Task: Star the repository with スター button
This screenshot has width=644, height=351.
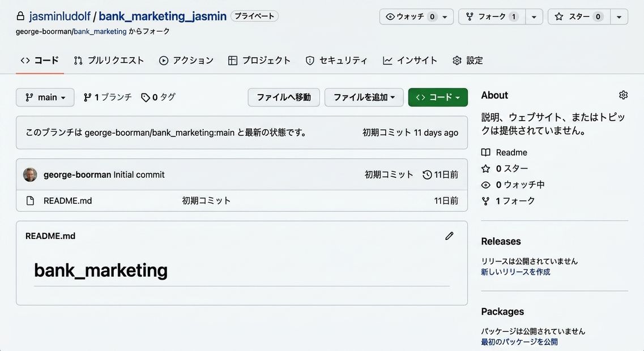Action: click(x=579, y=17)
